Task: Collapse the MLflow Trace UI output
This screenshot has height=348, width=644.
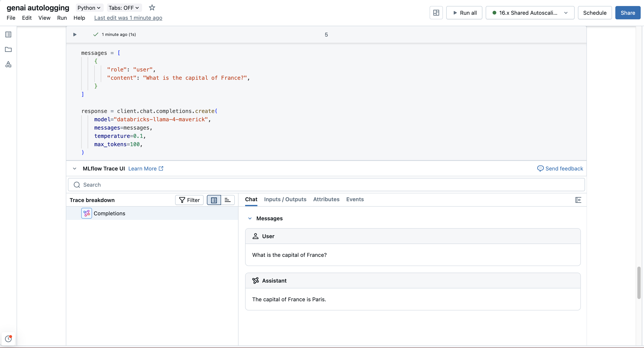Action: 75,169
